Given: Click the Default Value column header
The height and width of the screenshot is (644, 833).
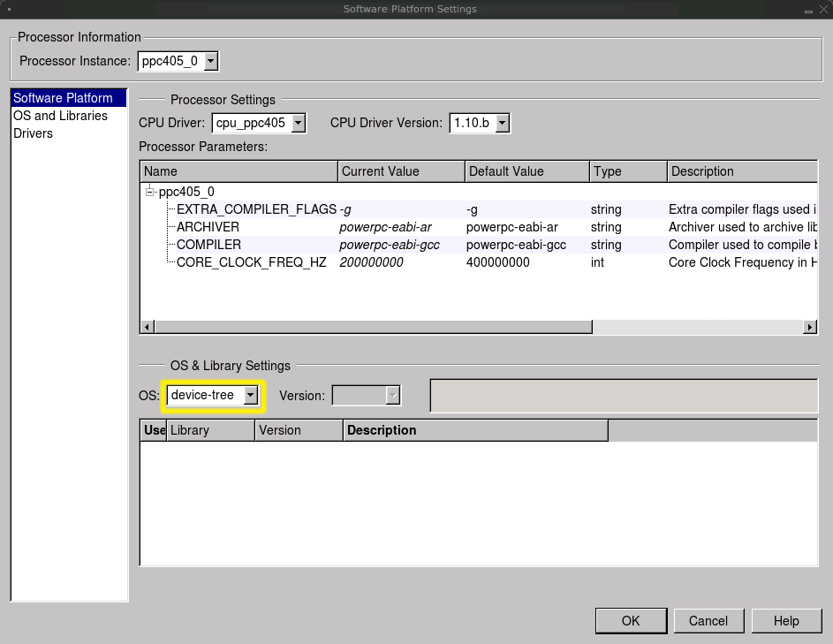Looking at the screenshot, I should (527, 171).
